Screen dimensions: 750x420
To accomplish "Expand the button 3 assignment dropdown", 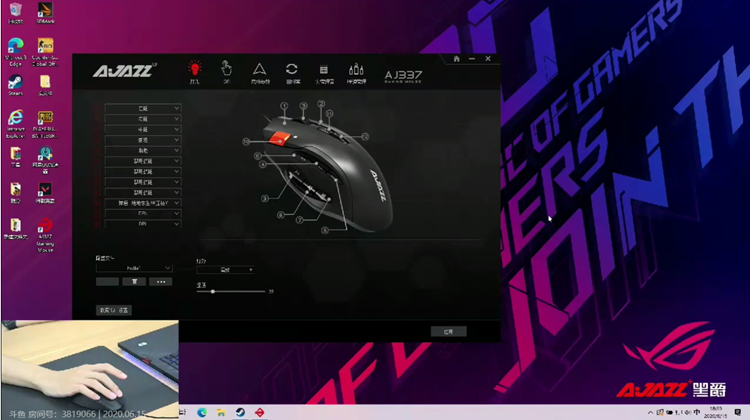I will [x=143, y=130].
